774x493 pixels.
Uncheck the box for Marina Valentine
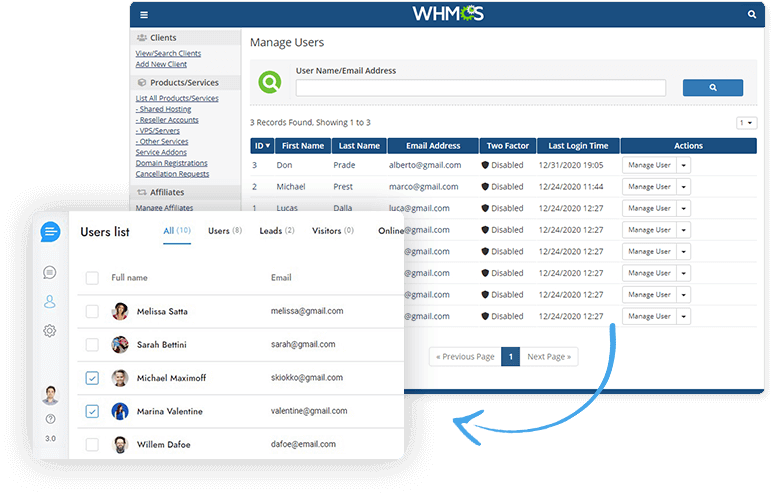pyautogui.click(x=92, y=411)
